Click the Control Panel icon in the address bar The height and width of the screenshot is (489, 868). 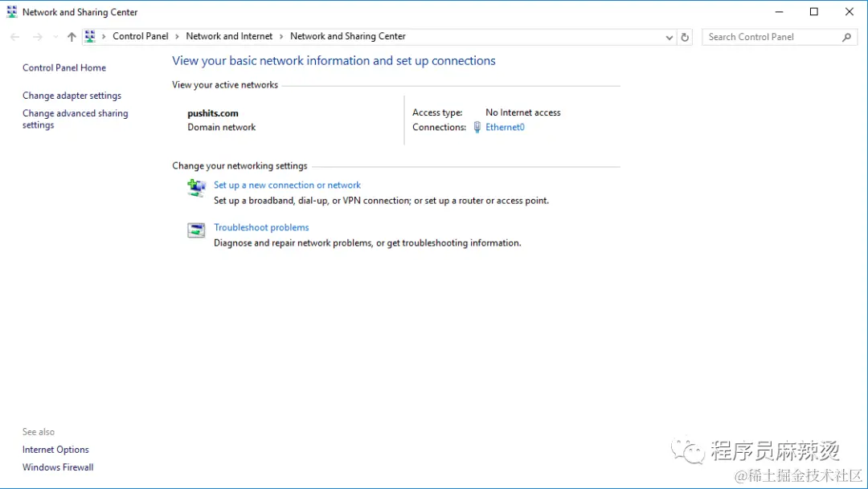(90, 36)
